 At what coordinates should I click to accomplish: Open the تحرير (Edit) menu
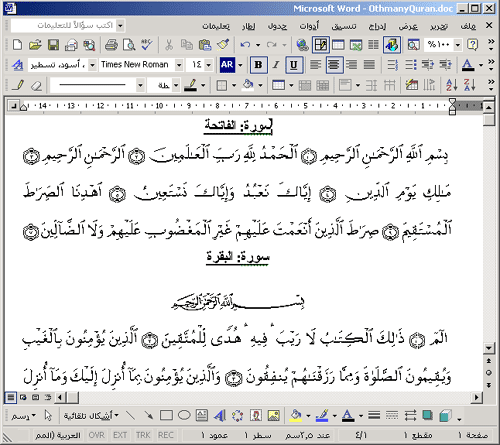438,26
